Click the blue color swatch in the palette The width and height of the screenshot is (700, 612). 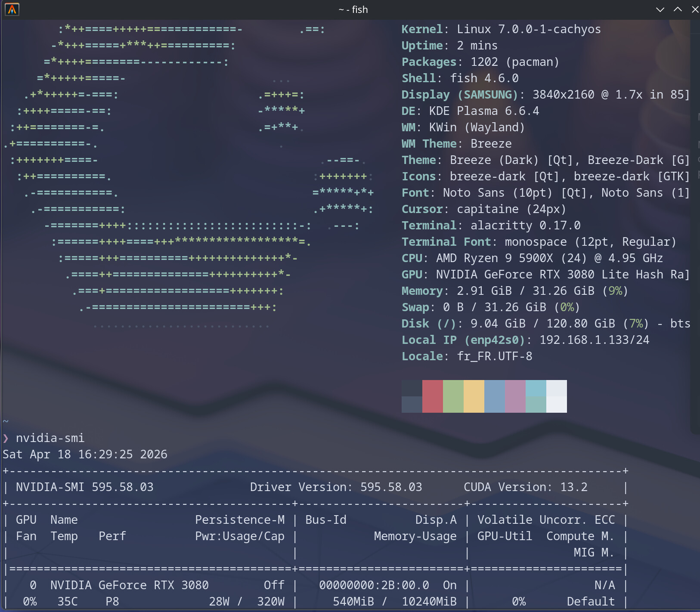(494, 396)
